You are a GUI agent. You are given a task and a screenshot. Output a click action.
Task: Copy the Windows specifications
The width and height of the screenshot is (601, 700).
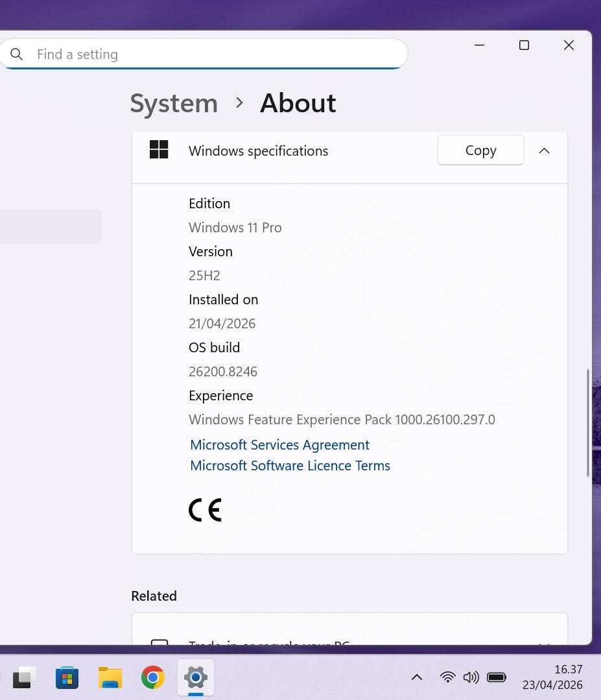[480, 151]
